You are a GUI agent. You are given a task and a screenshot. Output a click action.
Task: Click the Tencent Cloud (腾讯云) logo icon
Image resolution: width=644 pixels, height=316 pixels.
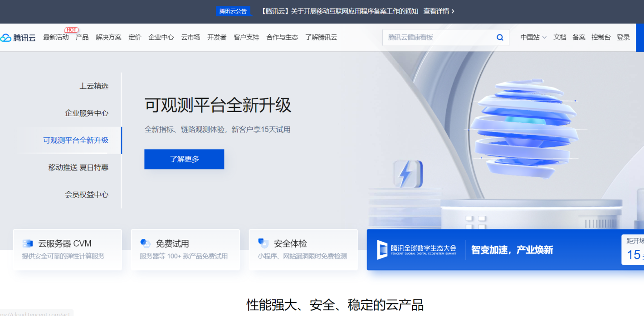[x=6, y=37]
